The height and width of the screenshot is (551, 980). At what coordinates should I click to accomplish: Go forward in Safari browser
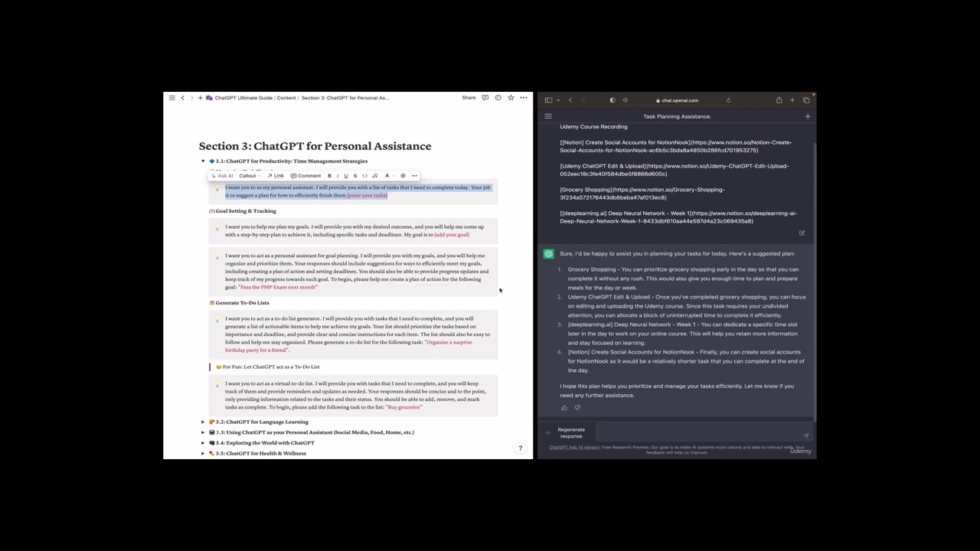[583, 100]
